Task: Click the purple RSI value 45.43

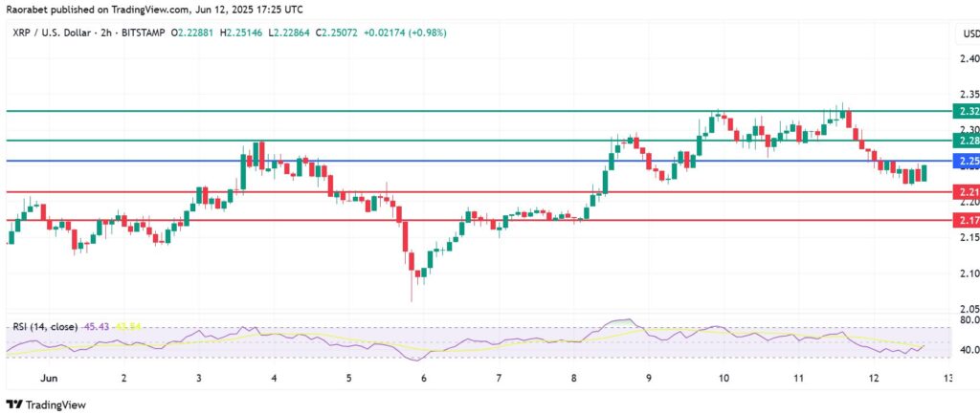Action: 97,327
